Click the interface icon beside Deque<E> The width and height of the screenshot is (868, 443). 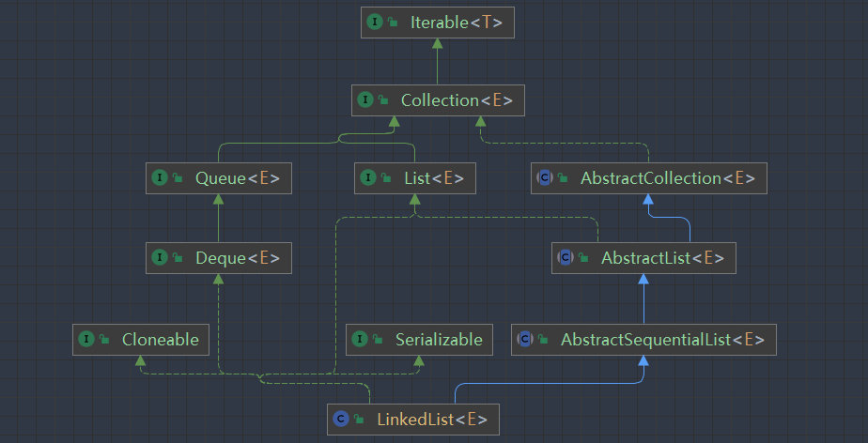point(160,257)
